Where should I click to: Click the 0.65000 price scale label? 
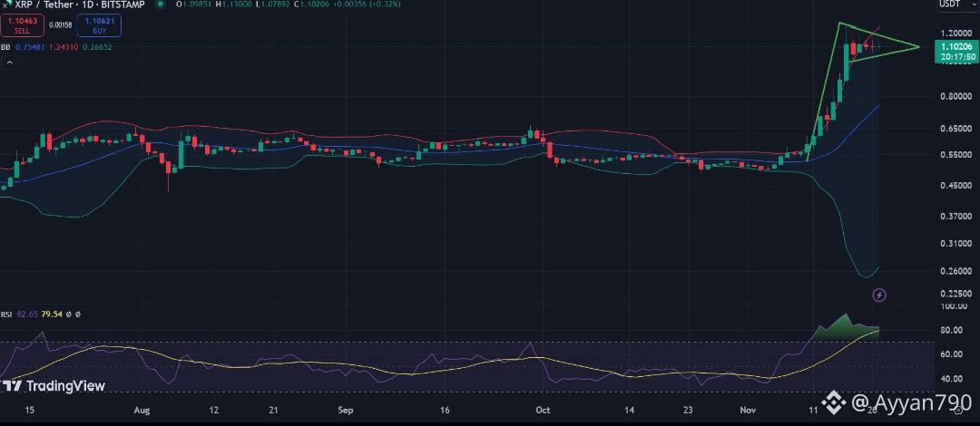957,129
